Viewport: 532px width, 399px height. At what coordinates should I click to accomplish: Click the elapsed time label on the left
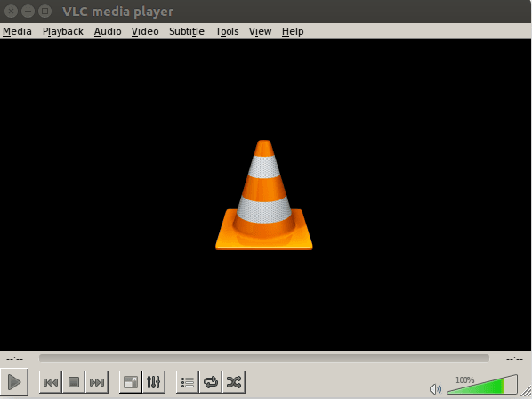[14, 359]
